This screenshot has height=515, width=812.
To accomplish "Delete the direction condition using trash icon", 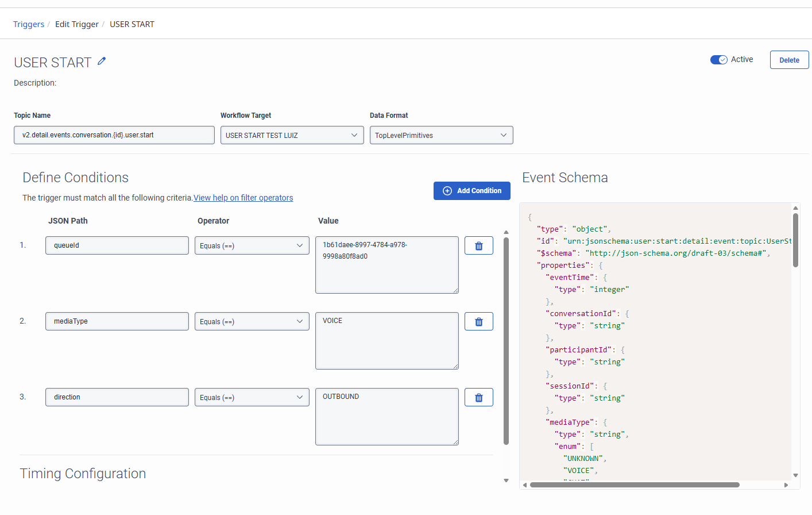I will point(478,397).
